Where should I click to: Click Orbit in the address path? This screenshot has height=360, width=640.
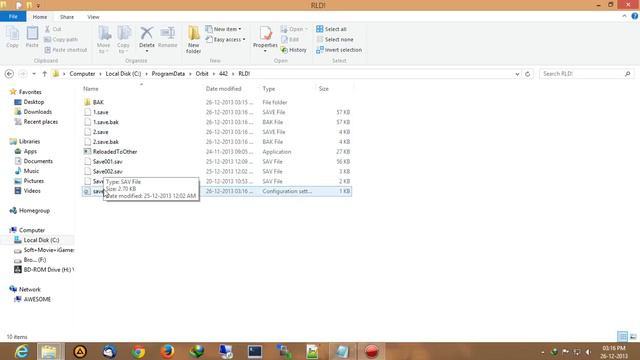click(202, 74)
